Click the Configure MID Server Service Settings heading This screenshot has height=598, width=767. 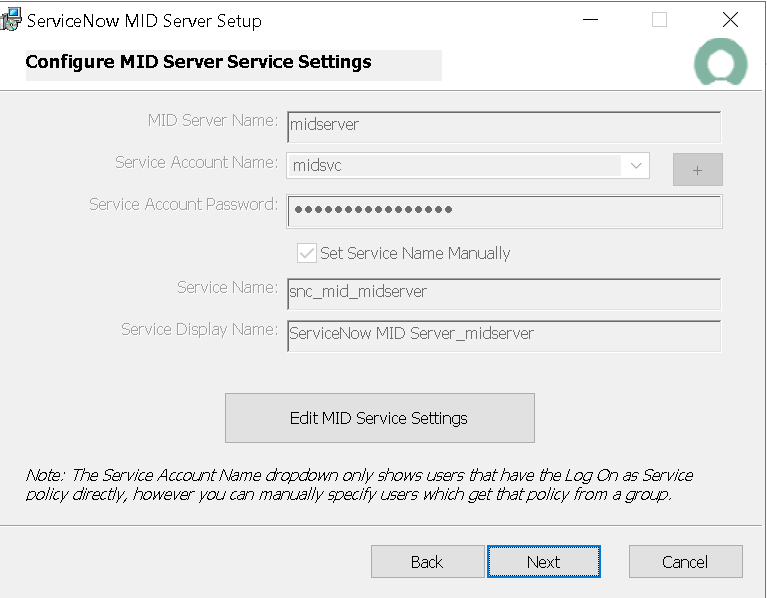198,62
